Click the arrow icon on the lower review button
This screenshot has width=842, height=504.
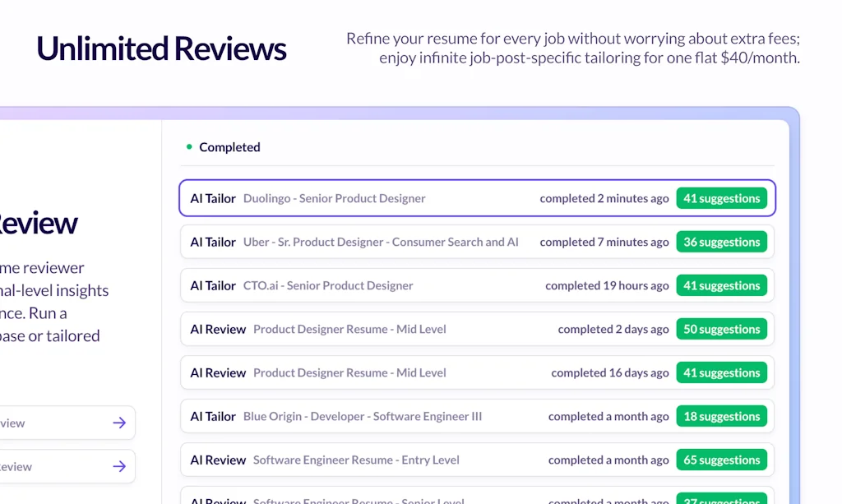pos(119,466)
